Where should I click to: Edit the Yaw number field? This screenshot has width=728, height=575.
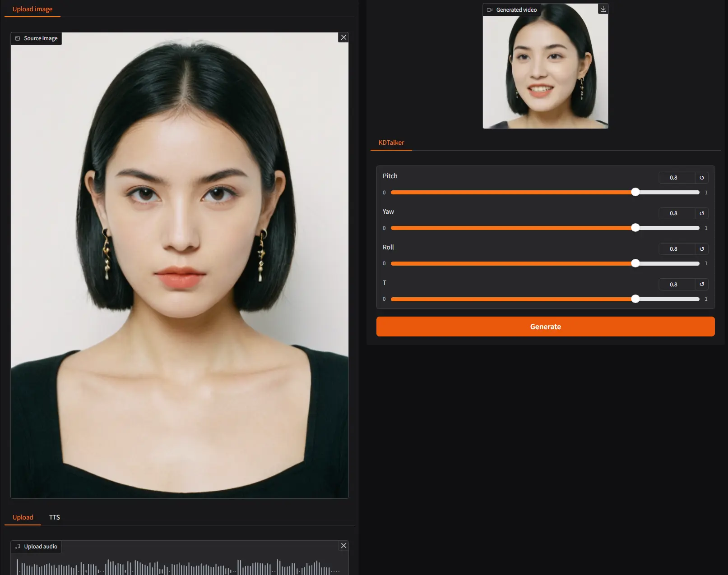(x=677, y=213)
